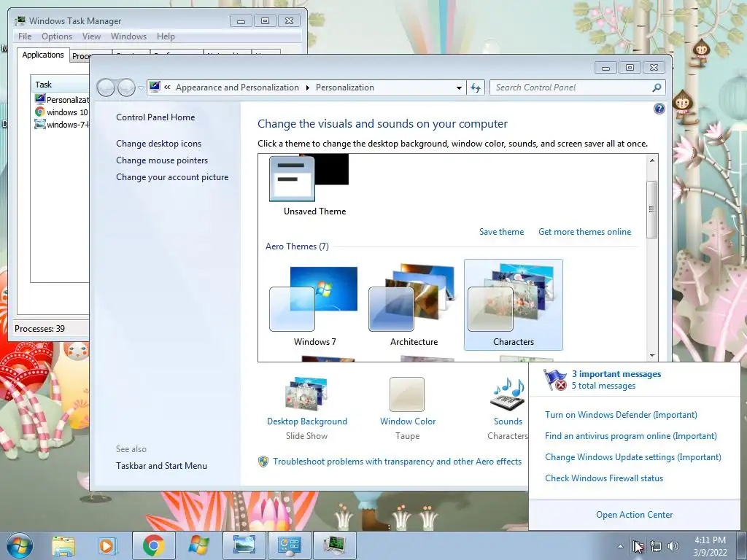Click the Personalization breadcrumb segment
The width and height of the screenshot is (747, 560).
pyautogui.click(x=345, y=87)
